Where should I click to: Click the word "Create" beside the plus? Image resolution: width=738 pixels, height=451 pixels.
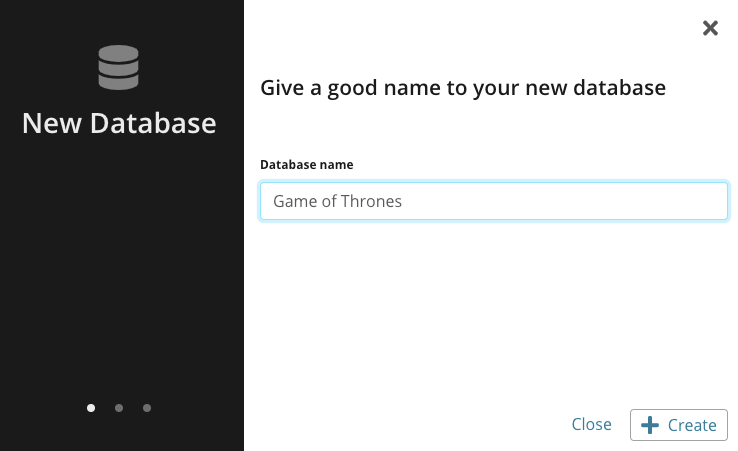[x=692, y=425]
